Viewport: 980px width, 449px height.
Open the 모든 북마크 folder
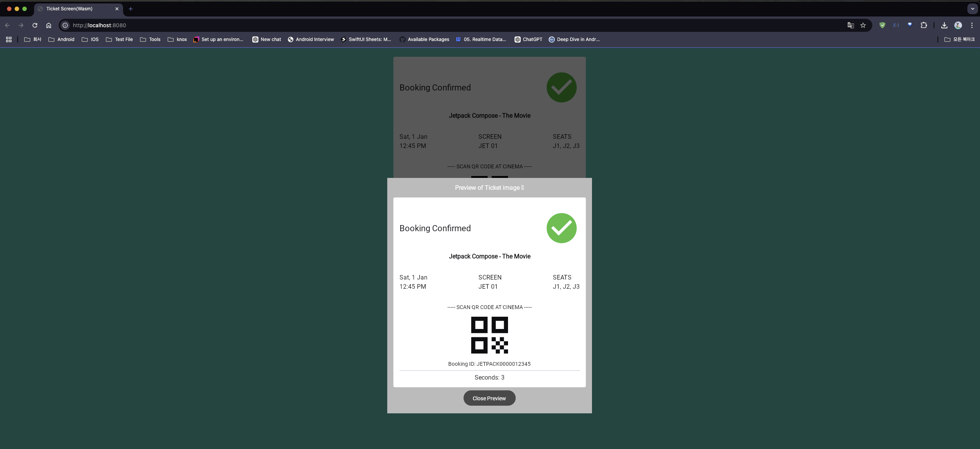[x=959, y=39]
